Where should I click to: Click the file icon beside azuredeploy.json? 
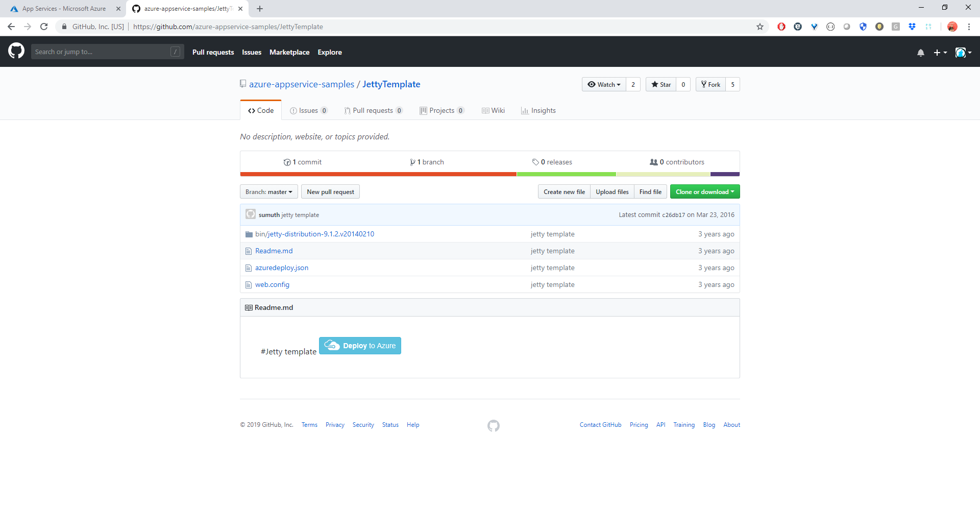pos(249,268)
